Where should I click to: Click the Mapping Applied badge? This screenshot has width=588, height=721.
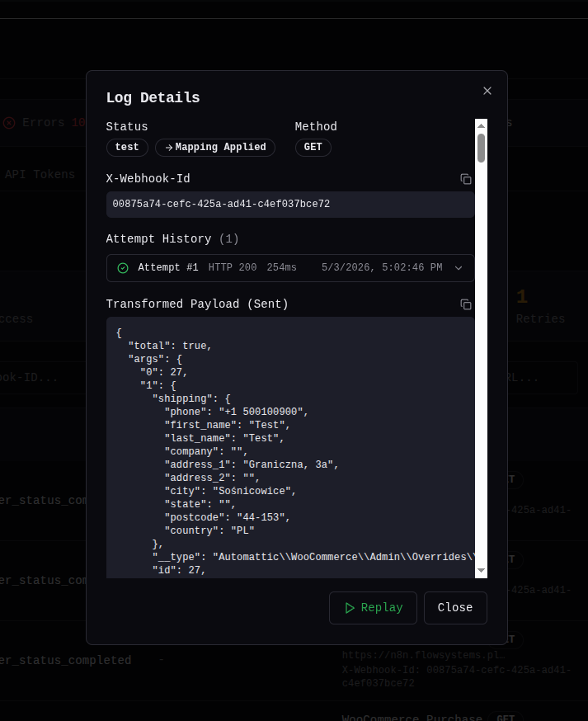215,147
